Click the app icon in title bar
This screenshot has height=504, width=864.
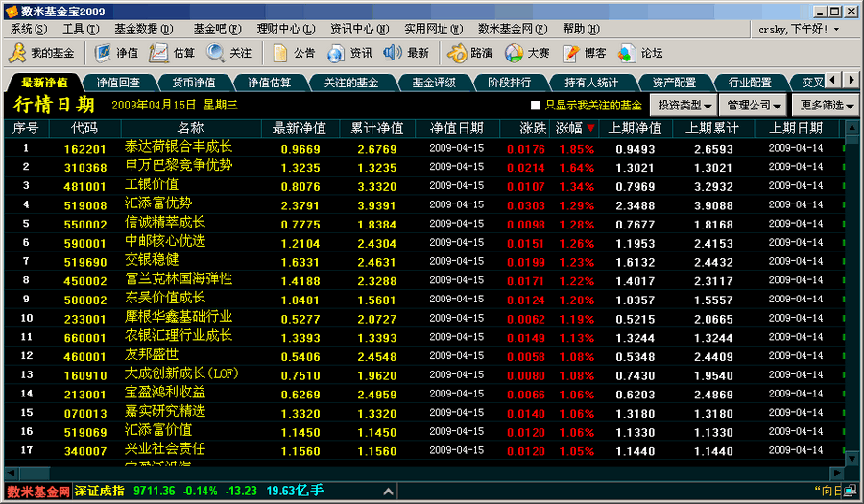click(x=12, y=11)
